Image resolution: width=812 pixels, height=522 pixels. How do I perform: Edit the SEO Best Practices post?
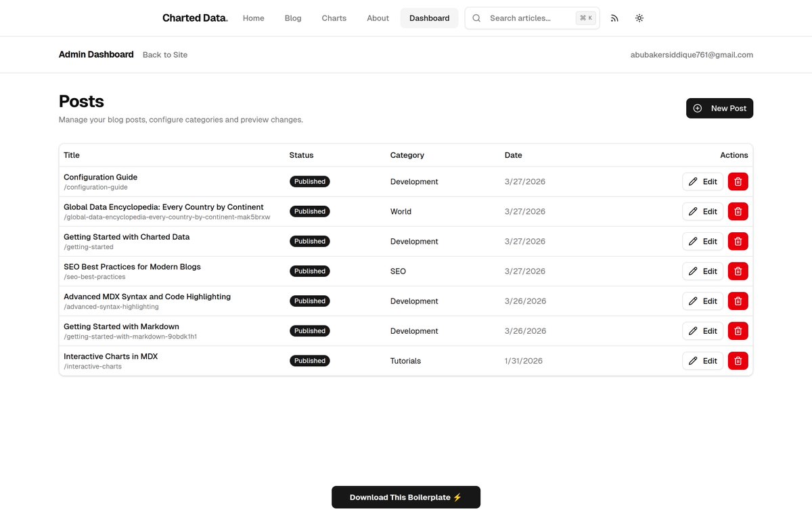(702, 271)
